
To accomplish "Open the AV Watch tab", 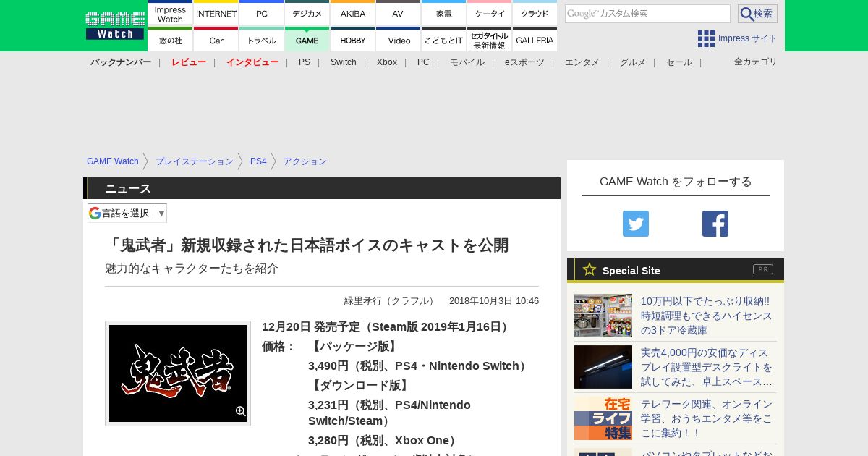I will pyautogui.click(x=398, y=13).
